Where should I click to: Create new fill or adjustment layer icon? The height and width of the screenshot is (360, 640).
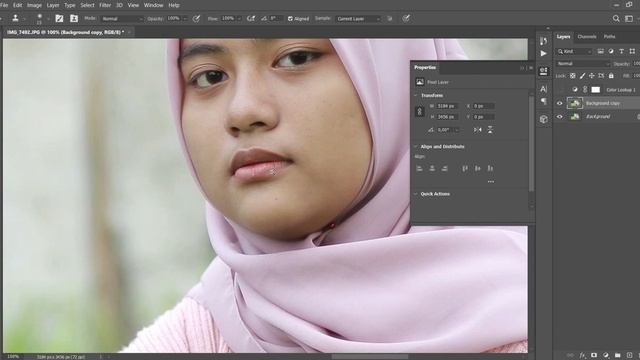(x=606, y=356)
